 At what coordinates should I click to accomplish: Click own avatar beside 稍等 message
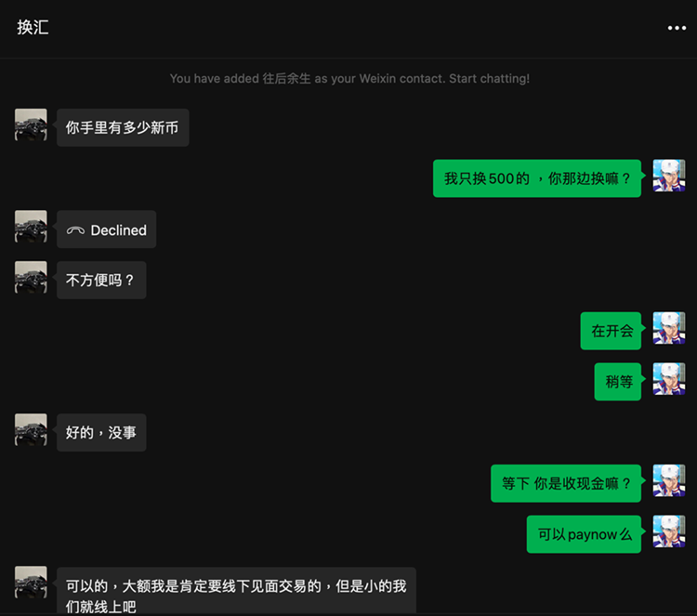[668, 380]
